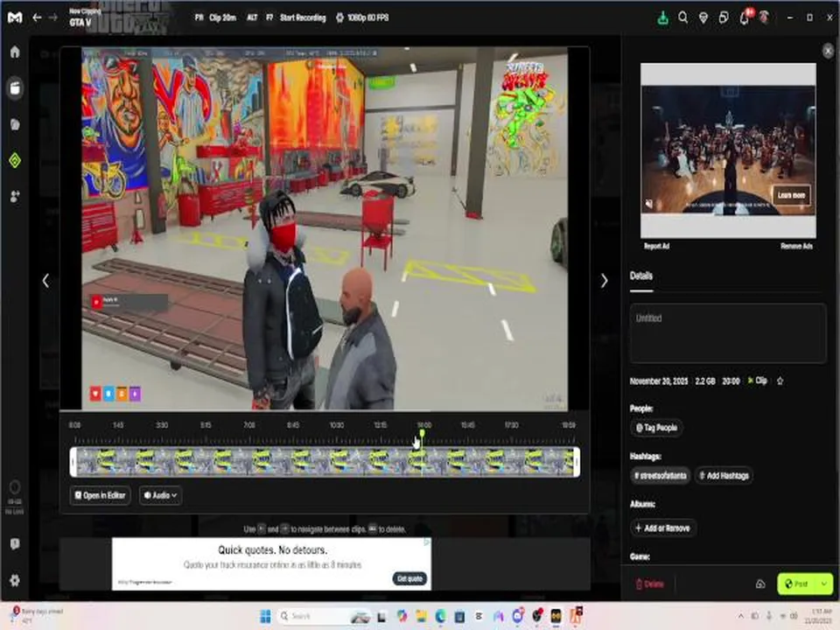The height and width of the screenshot is (630, 840).
Task: Click the right trim handle of clip
Action: pos(577,462)
